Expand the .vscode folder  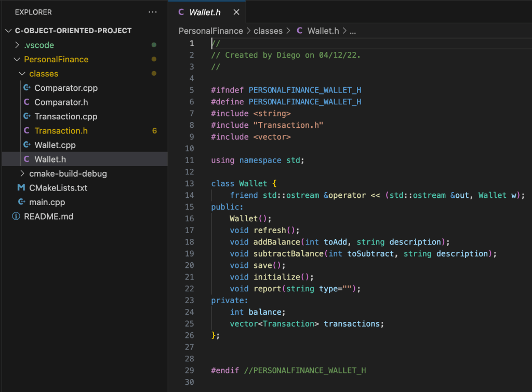17,45
